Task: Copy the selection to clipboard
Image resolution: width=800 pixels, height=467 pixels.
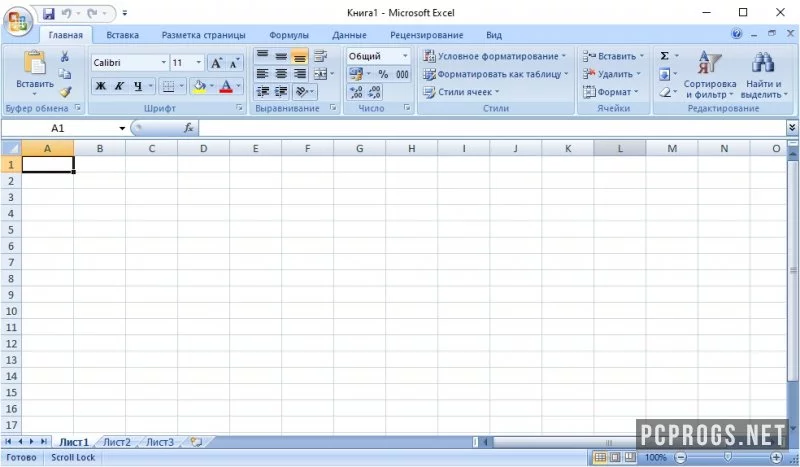Action: pos(65,74)
